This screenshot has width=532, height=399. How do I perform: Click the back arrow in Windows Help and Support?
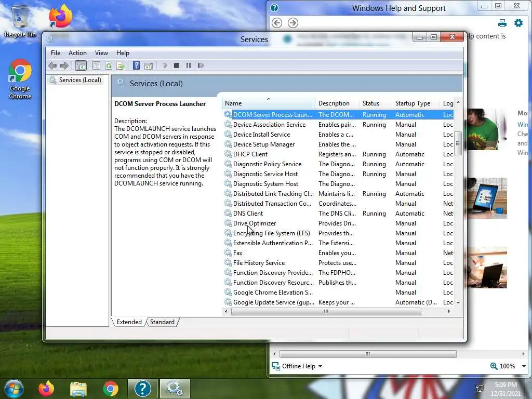(x=277, y=23)
